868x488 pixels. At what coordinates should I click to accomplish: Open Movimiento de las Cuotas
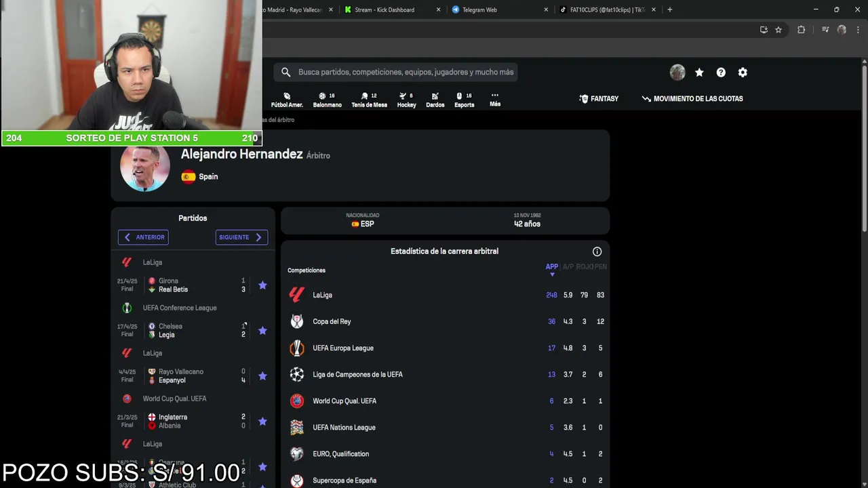[692, 99]
